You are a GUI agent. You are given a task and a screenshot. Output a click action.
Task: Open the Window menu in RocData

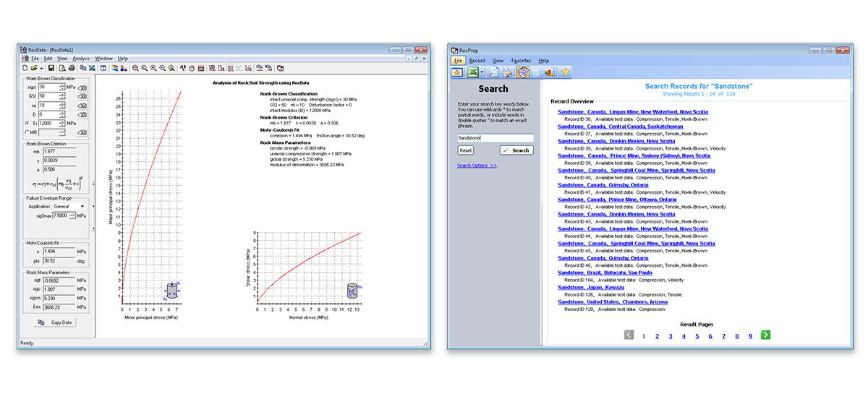click(103, 58)
